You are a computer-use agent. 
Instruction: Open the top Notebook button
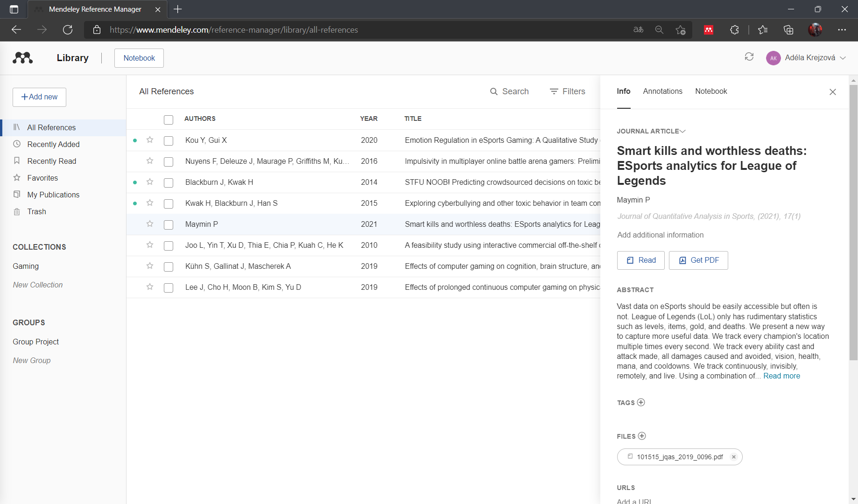[139, 58]
